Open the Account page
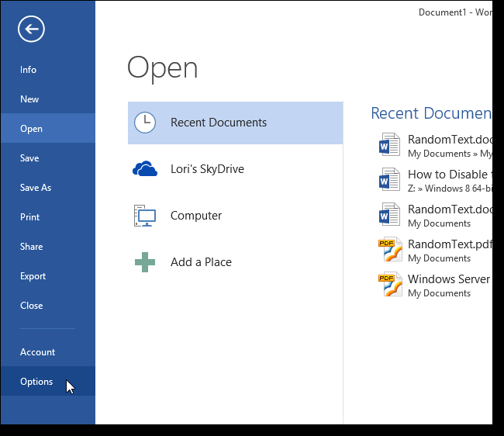The width and height of the screenshot is (504, 436). 38,352
